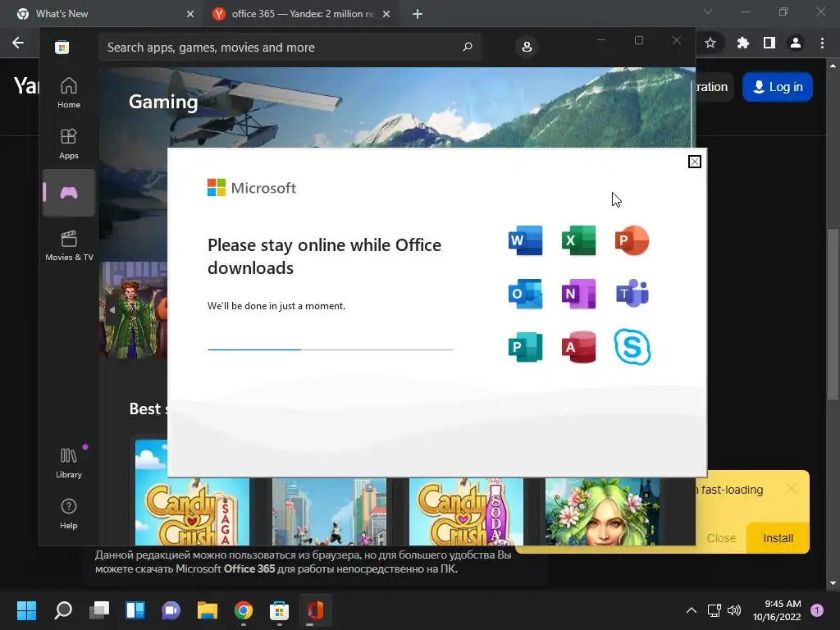Switch to the What's New tab
Viewport: 840px width, 630px height.
coord(102,14)
